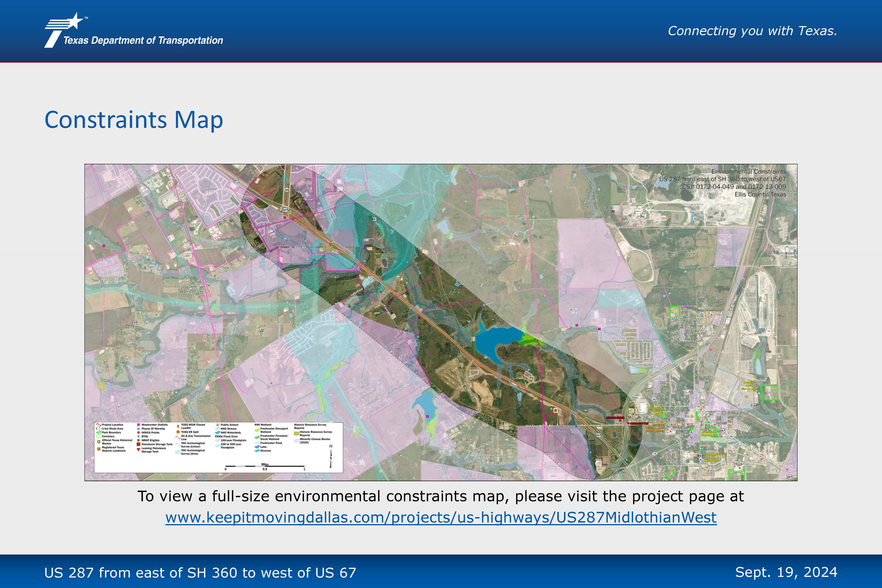
Task: Click the Riverine legend swatch
Action: tap(257, 451)
